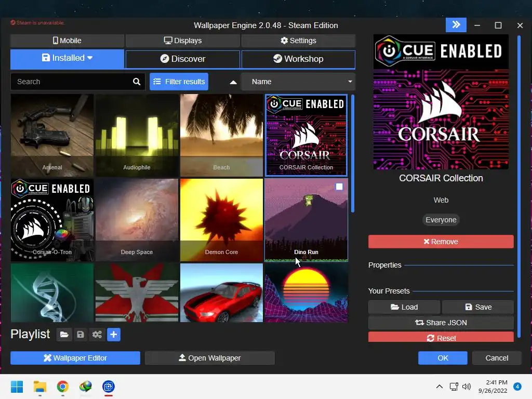Confirm with the OK button
Screen dimensions: 532x399
443,358
